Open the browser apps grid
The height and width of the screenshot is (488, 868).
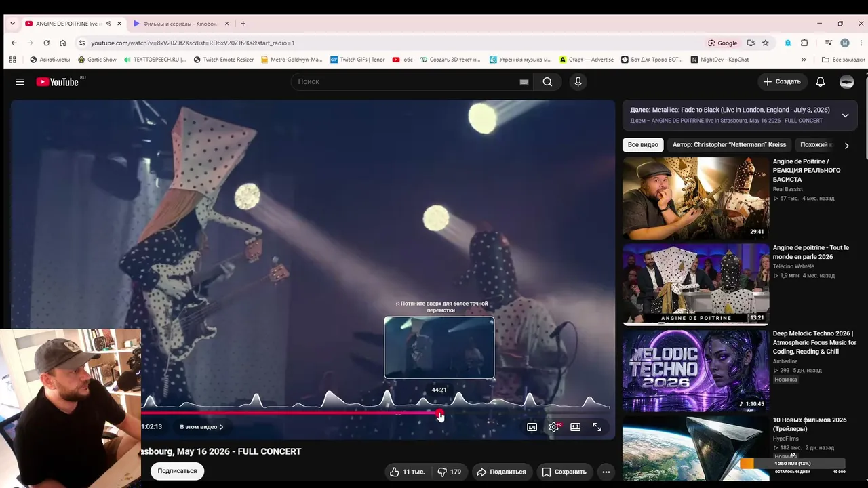pyautogui.click(x=13, y=60)
